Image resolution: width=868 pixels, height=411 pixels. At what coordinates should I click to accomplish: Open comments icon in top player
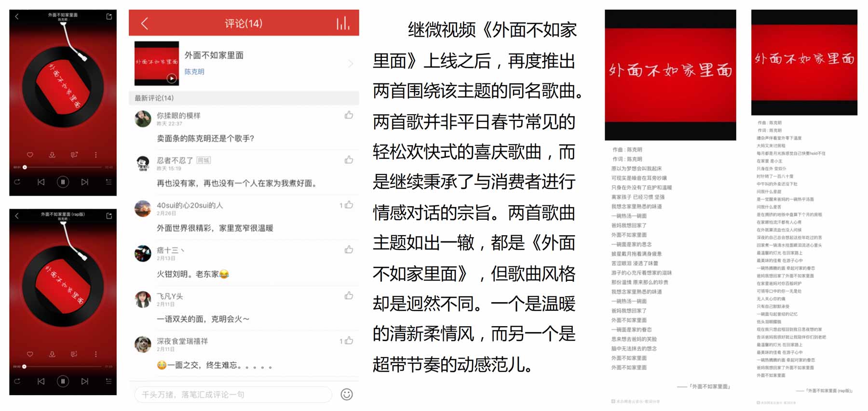tap(74, 155)
